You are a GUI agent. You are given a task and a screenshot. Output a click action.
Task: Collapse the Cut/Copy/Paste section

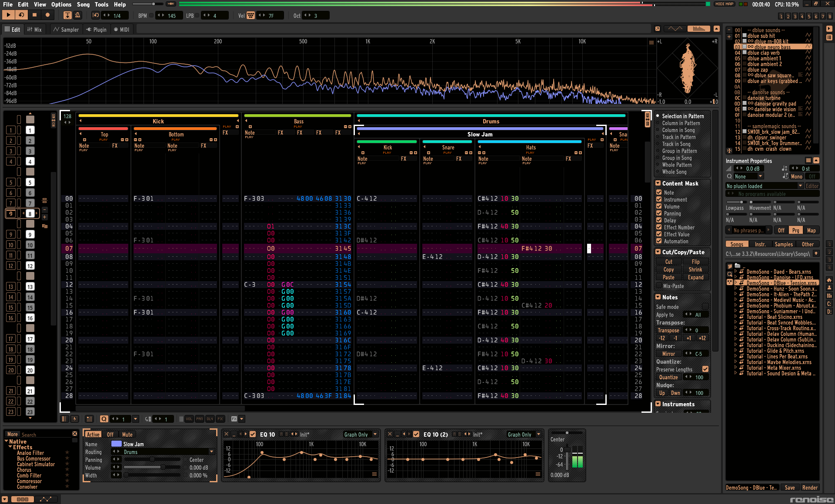pyautogui.click(x=658, y=252)
